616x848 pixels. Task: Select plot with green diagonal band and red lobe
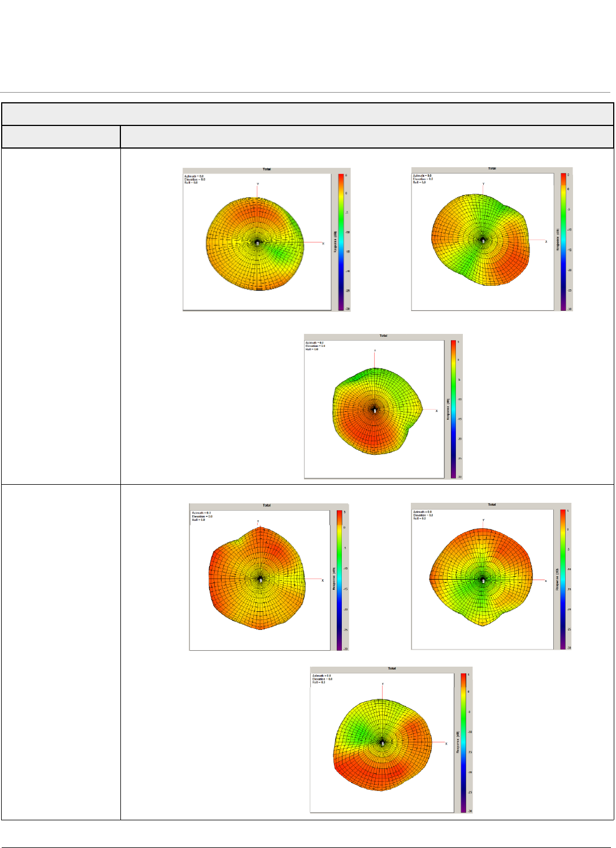coord(492,238)
